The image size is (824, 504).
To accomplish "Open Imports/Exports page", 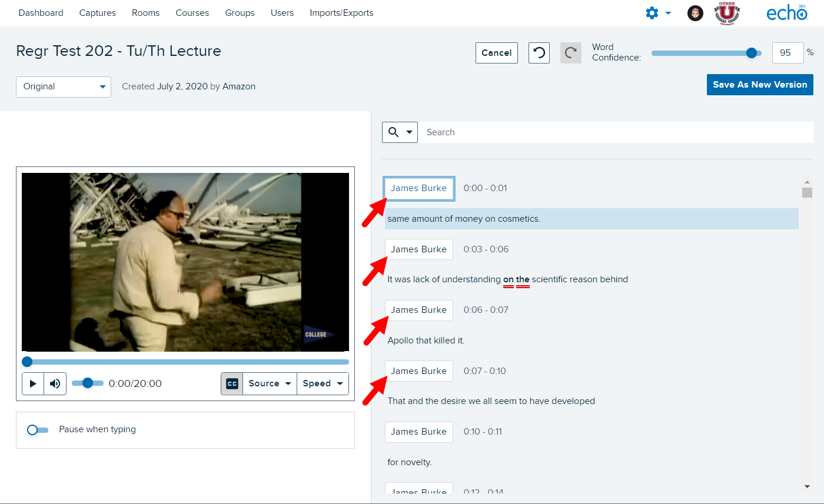I will tap(341, 13).
